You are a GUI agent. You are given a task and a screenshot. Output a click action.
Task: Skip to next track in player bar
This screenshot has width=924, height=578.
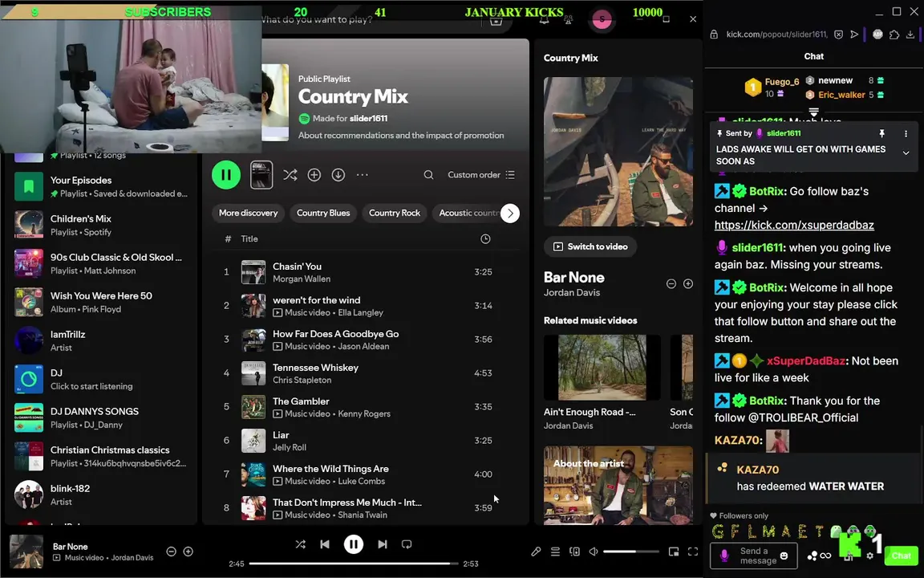click(x=383, y=544)
